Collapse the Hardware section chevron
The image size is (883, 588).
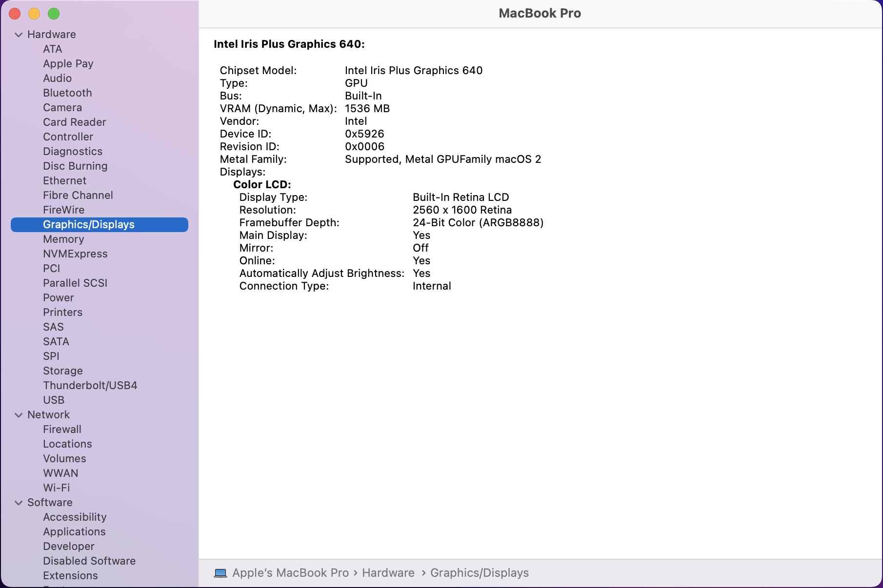coord(19,35)
